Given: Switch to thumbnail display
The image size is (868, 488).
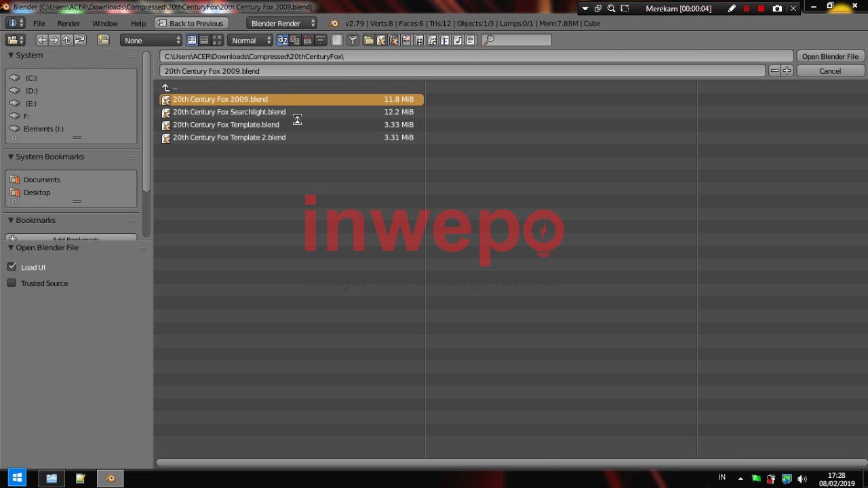Looking at the screenshot, I should click(x=217, y=40).
